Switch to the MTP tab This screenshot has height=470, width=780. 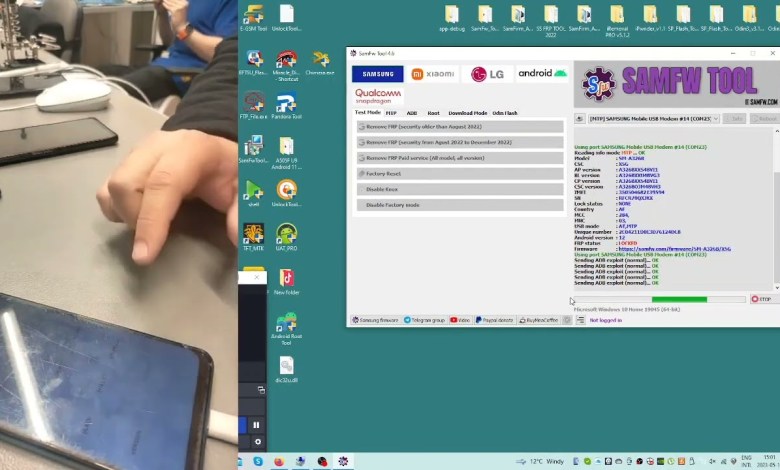point(391,113)
